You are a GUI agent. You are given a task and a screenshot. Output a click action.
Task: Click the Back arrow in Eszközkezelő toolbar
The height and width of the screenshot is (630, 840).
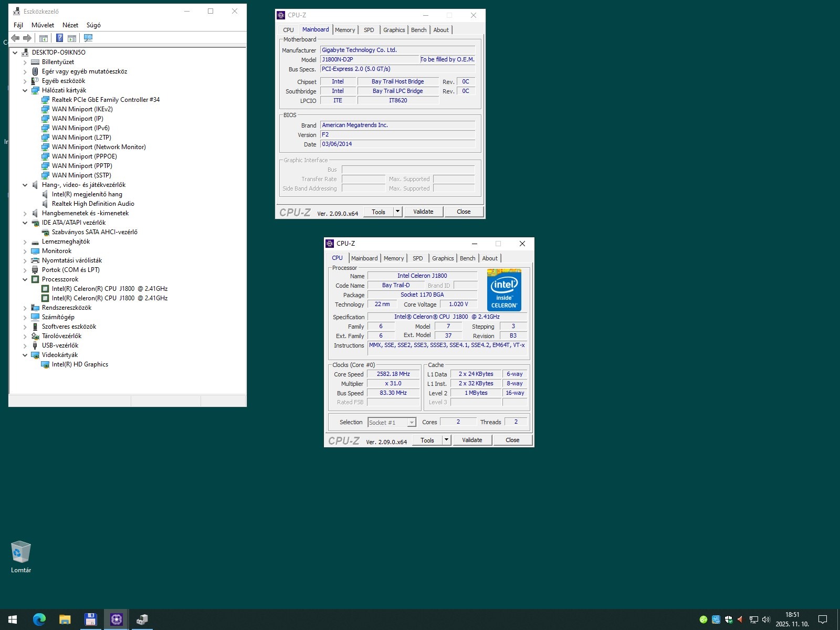pyautogui.click(x=15, y=38)
